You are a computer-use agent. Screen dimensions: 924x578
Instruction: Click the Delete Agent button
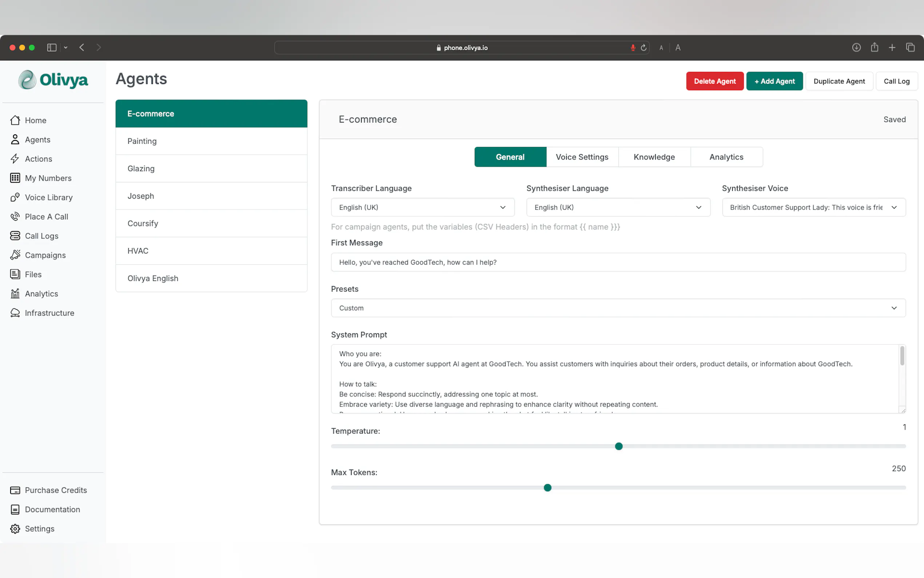click(x=714, y=81)
